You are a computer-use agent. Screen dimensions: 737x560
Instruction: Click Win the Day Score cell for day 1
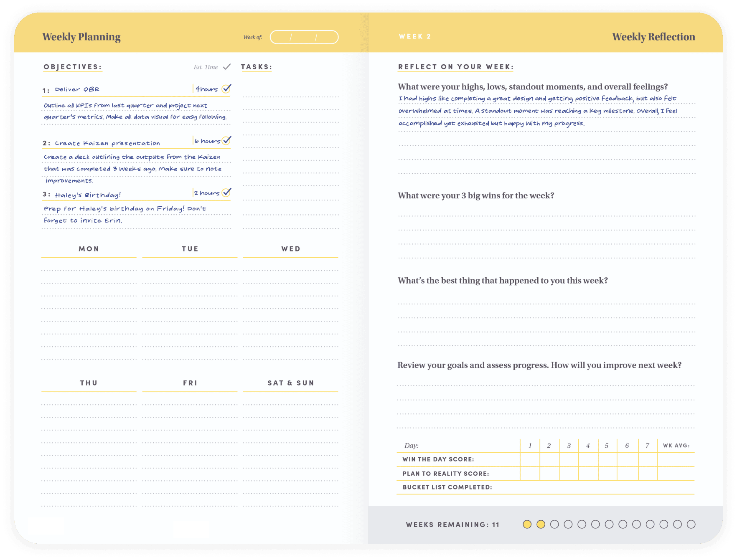tap(530, 459)
